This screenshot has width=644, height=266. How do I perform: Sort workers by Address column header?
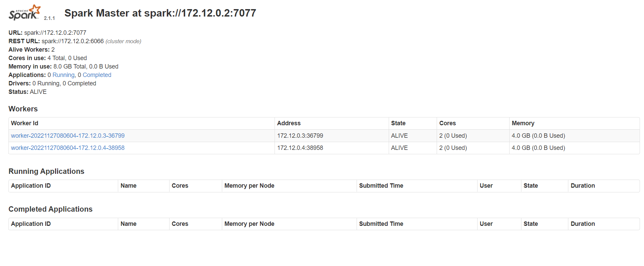point(289,123)
